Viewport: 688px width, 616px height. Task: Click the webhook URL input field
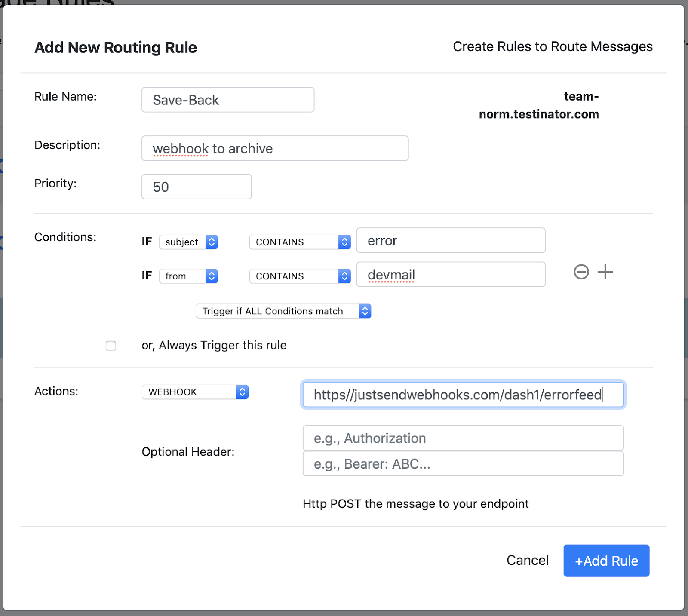[463, 395]
